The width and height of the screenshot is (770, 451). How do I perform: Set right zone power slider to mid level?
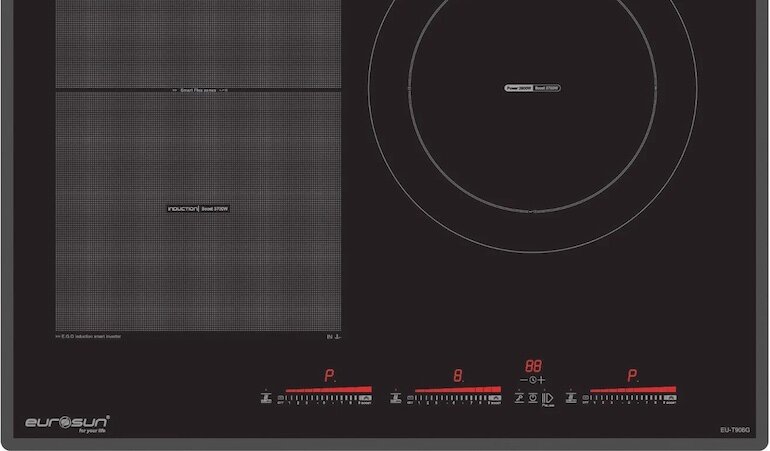coord(627,398)
